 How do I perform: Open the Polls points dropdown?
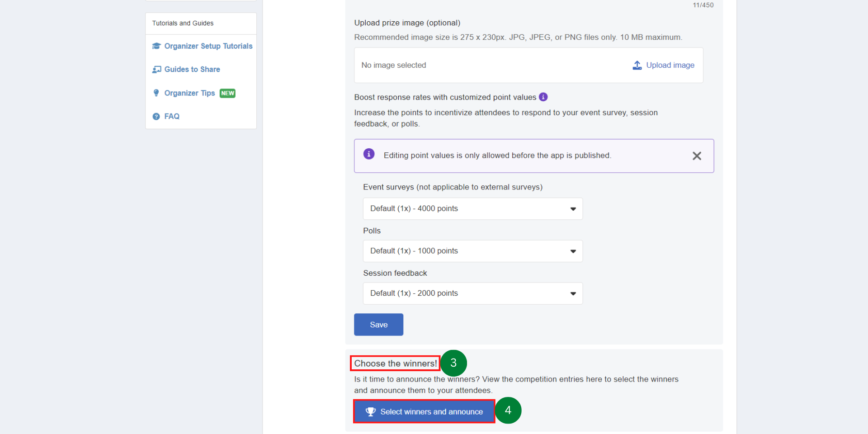coord(472,251)
